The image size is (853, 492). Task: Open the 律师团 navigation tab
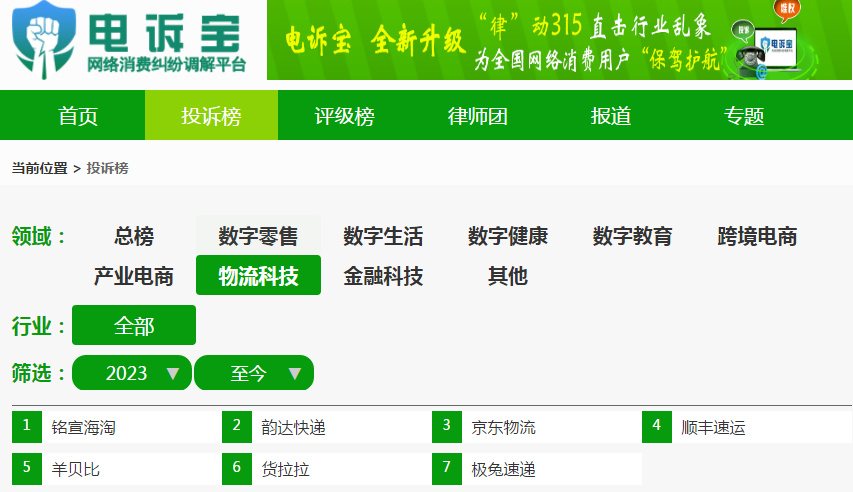(x=477, y=116)
